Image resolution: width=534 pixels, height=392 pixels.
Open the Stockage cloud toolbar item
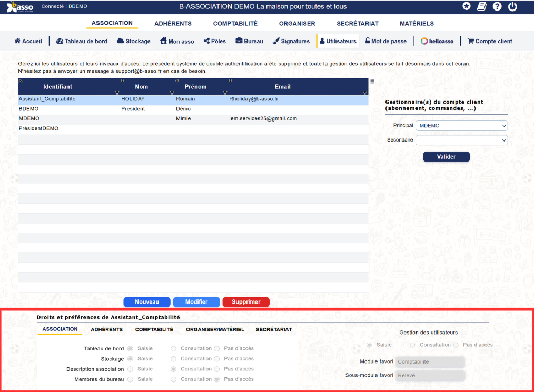(134, 41)
